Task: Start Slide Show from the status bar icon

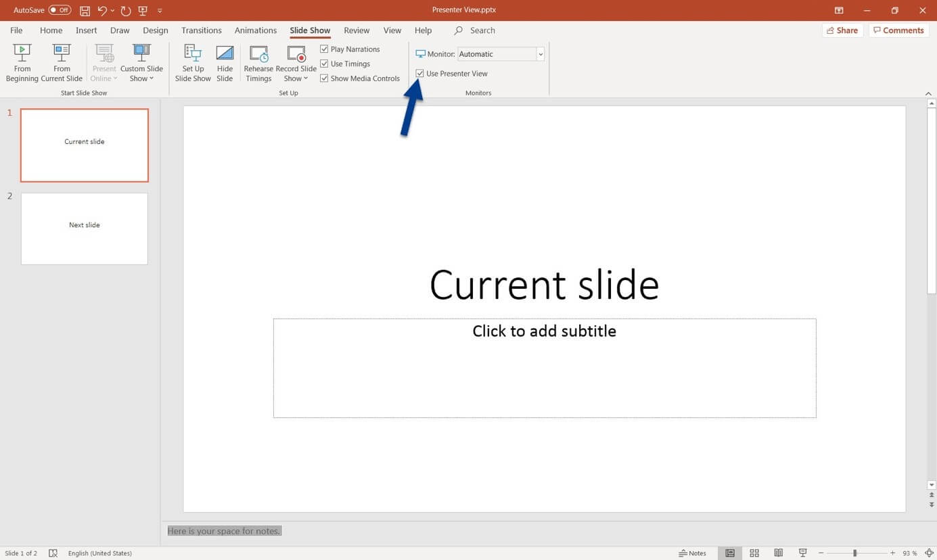Action: tap(802, 553)
